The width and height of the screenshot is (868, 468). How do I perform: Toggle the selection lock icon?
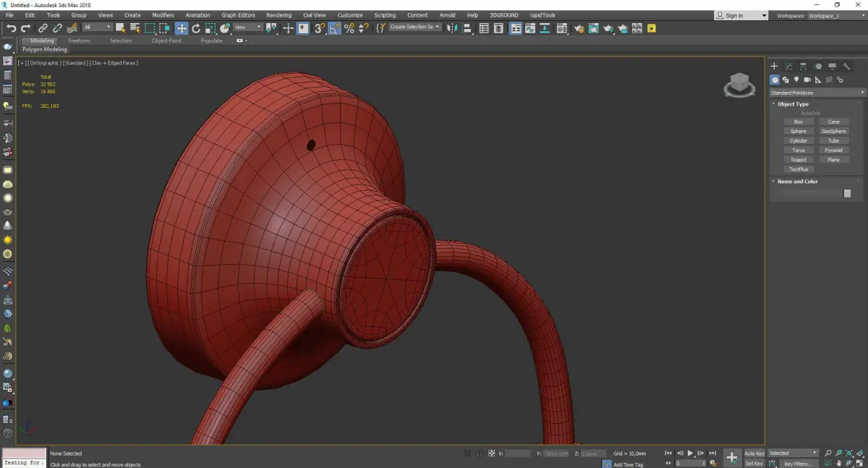coord(478,454)
